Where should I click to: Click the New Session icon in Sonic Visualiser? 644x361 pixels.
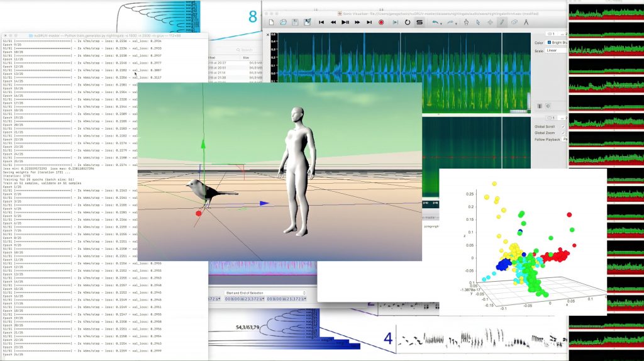[x=272, y=22]
